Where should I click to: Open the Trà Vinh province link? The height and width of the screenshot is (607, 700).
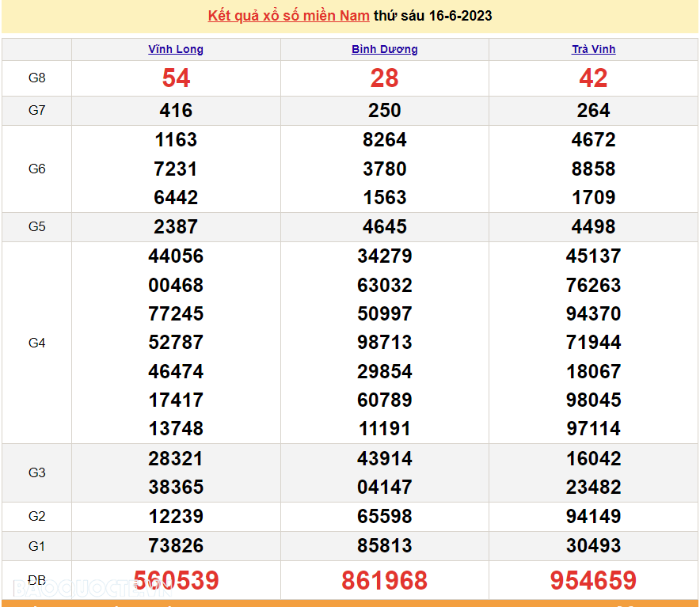(x=593, y=49)
